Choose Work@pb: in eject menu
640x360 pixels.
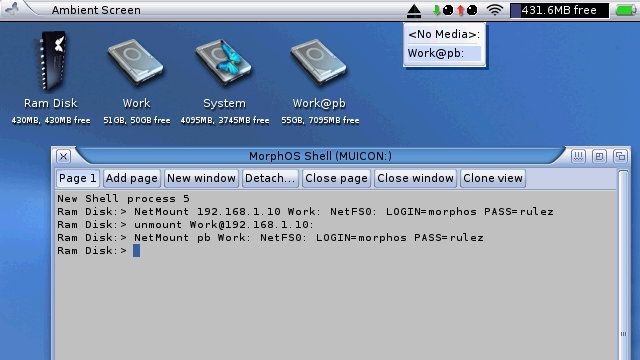[x=444, y=53]
